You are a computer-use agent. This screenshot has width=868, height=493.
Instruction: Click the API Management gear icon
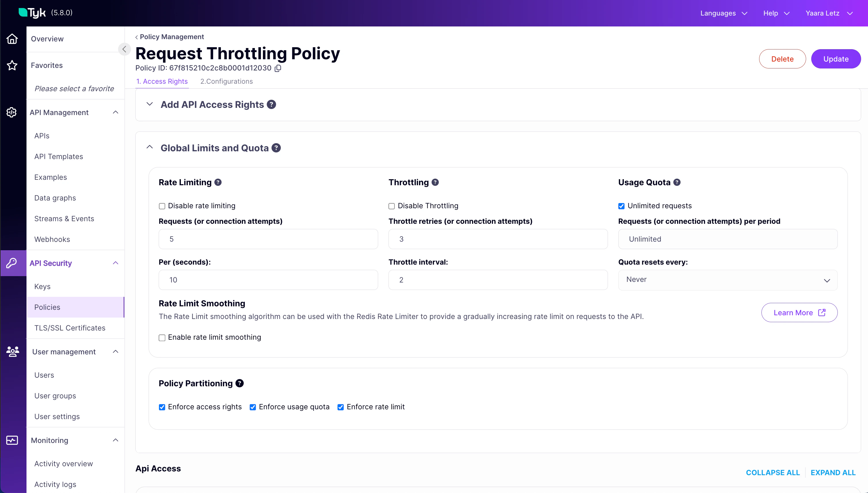[x=11, y=112]
